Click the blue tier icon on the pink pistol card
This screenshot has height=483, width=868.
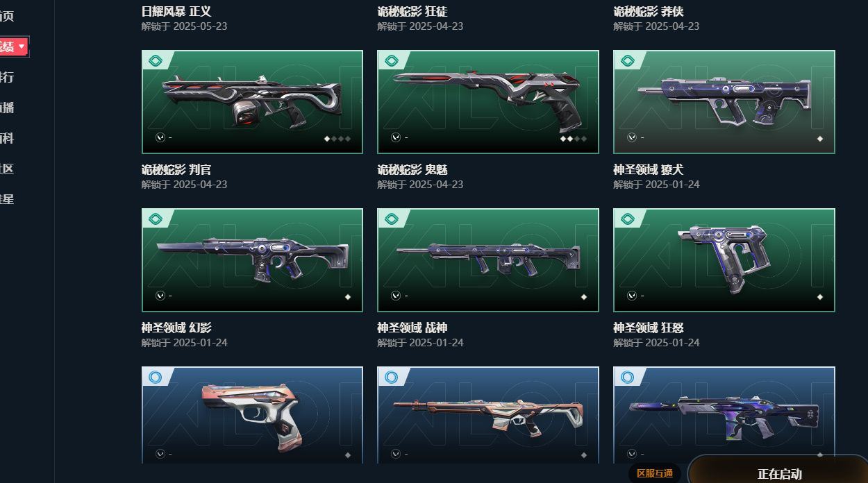[156, 377]
